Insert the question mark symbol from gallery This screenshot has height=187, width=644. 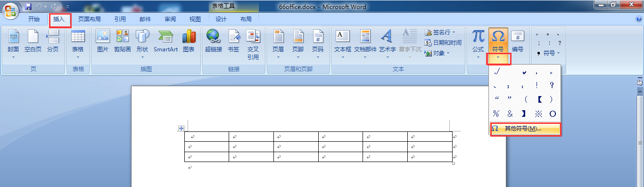(552, 86)
